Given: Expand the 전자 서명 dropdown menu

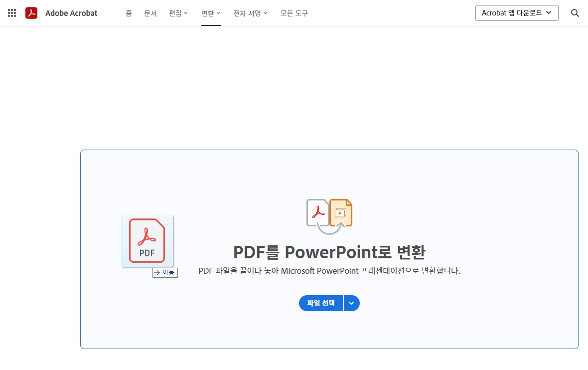Looking at the screenshot, I should point(251,13).
